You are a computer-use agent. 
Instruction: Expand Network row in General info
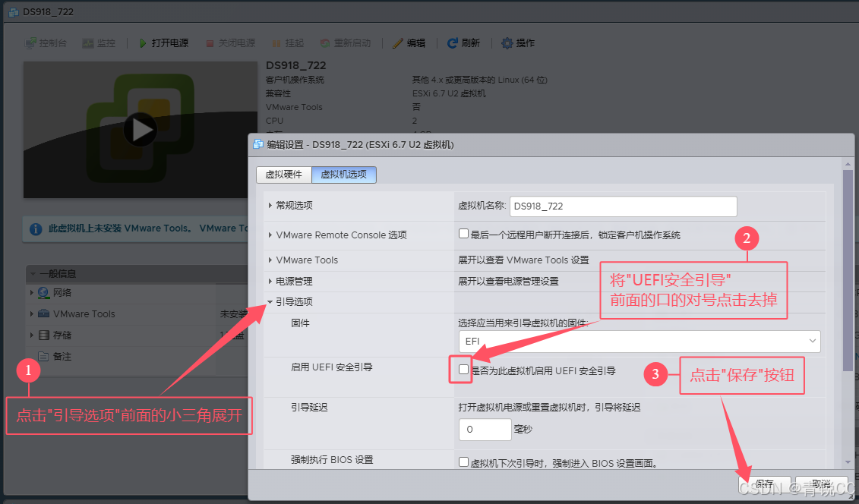pyautogui.click(x=32, y=293)
